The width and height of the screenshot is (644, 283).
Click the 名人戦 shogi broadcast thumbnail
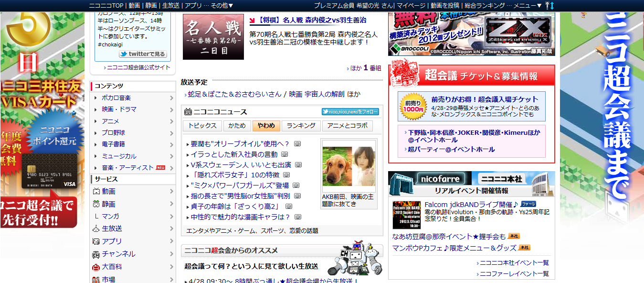pyautogui.click(x=213, y=37)
